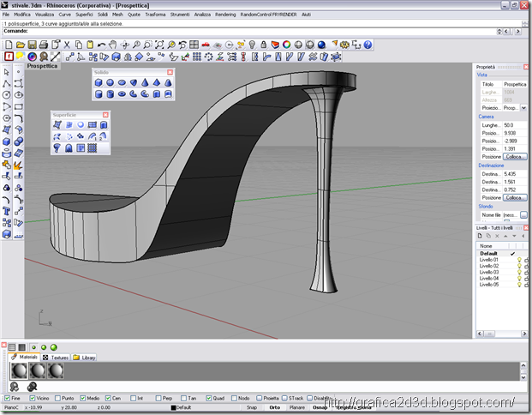Switch to the Library tab
This screenshot has width=532, height=415.
[85, 358]
